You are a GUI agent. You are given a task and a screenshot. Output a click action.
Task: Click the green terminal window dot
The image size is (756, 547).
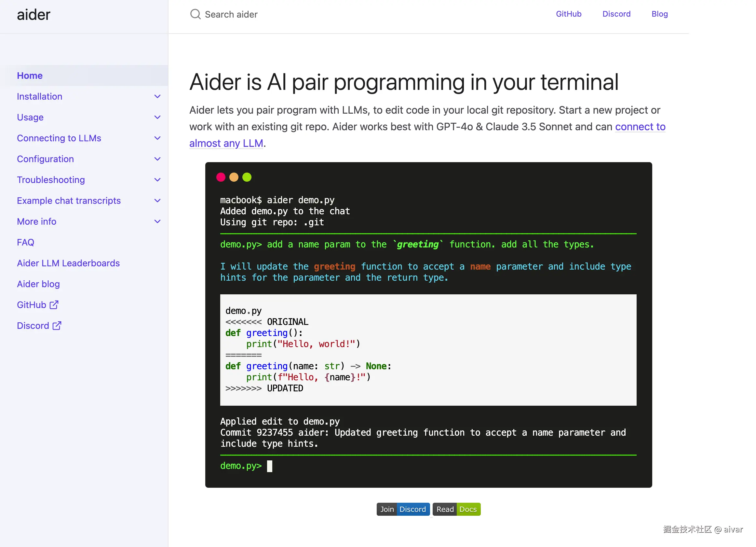(247, 177)
